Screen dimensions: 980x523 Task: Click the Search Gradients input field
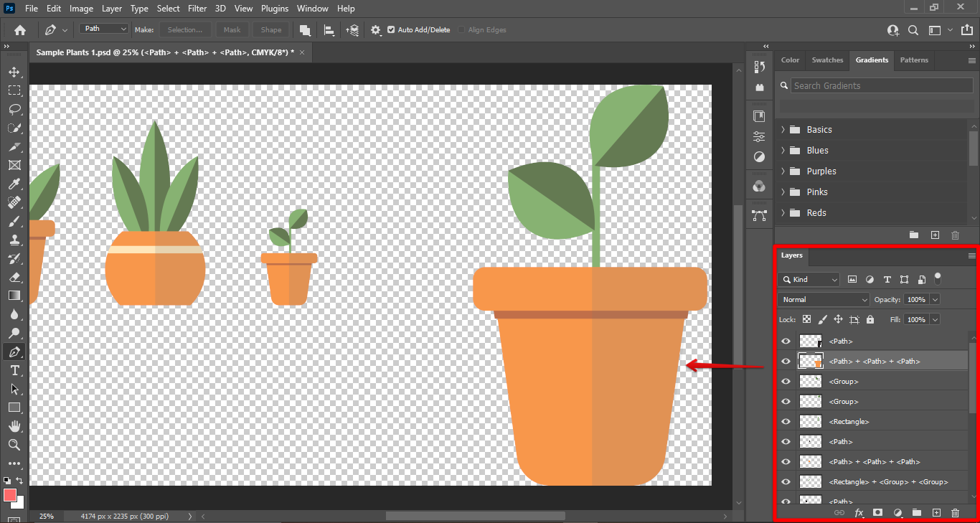tap(882, 85)
